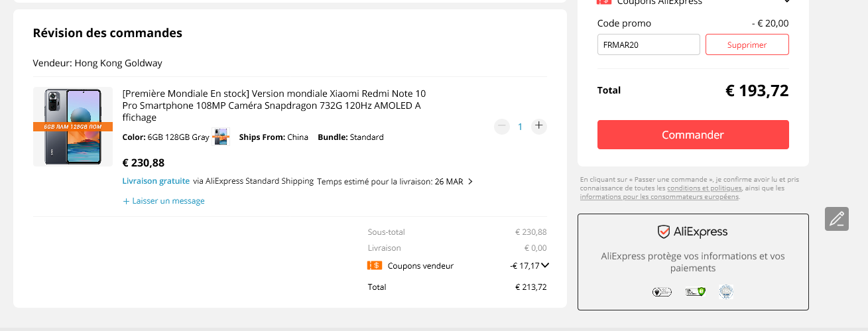This screenshot has width=868, height=331.
Task: Click the minus quantity button
Action: click(502, 125)
